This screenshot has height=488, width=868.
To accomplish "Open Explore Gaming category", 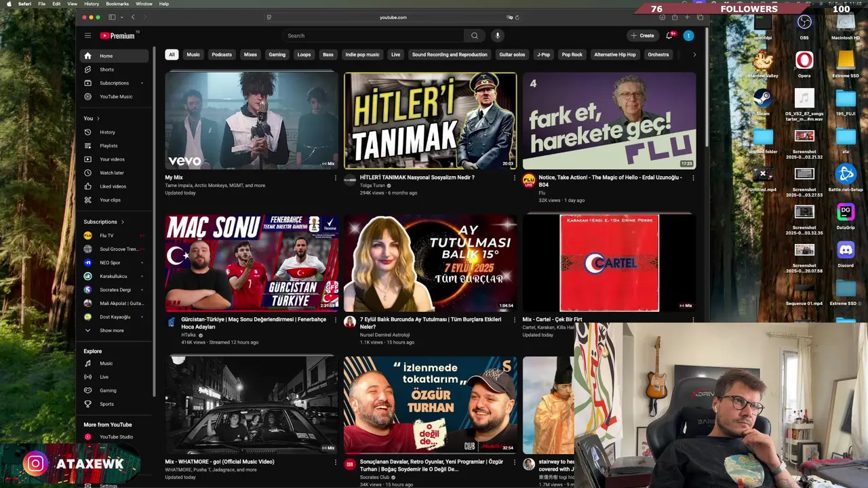I will pos(115,390).
